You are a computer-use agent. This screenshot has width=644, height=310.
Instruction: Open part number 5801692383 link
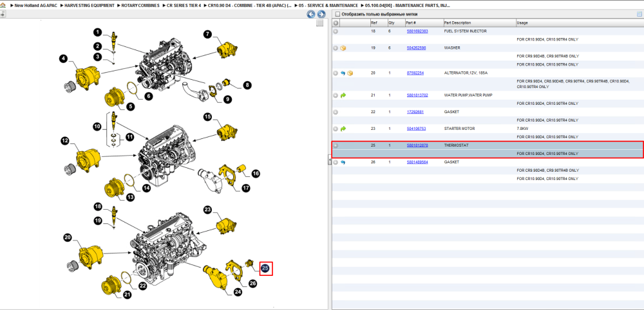click(417, 31)
